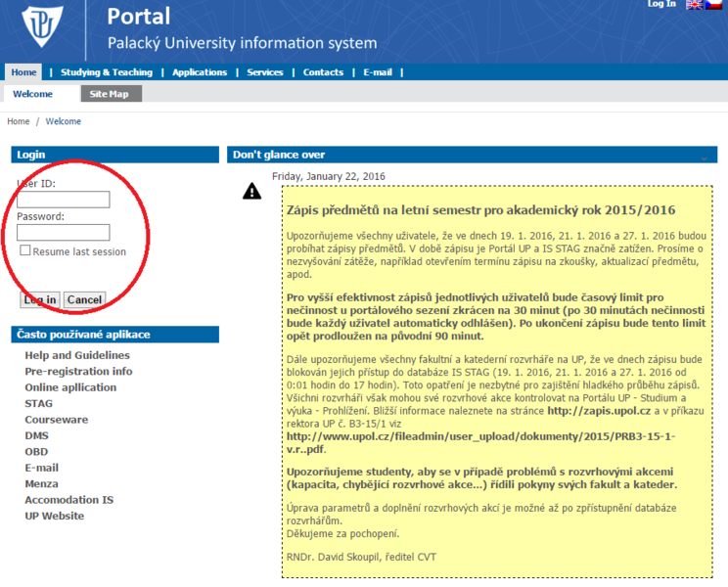This screenshot has height=587, width=728.
Task: Open the Services menu
Action: (265, 72)
